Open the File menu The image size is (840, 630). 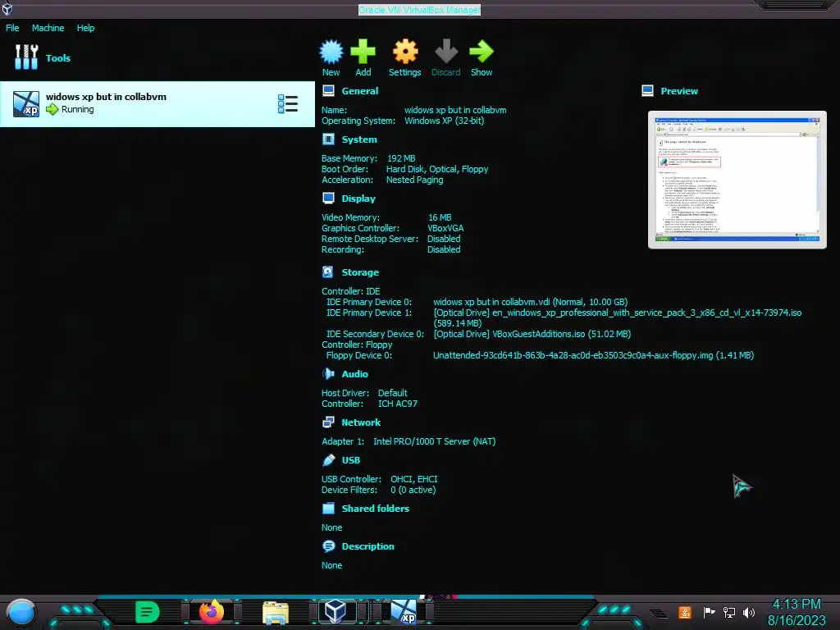(x=12, y=28)
